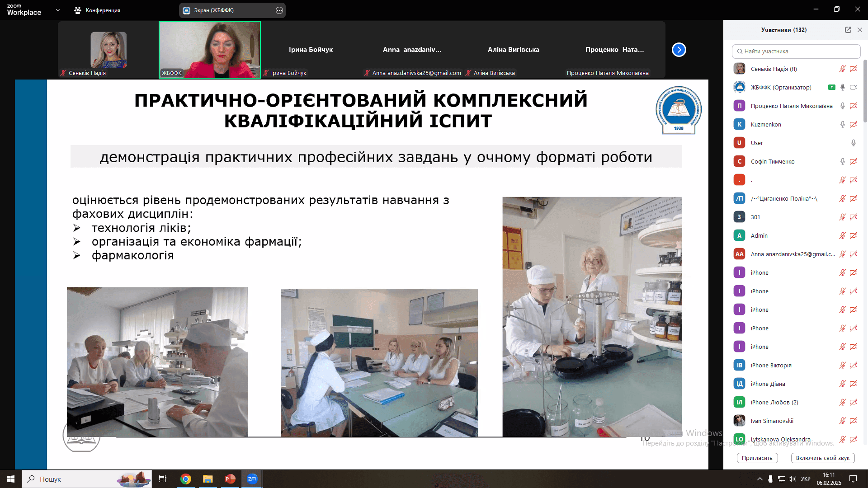Click Сеньків Надія (Я) camera-off icon
This screenshot has height=488, width=868.
[854, 69]
